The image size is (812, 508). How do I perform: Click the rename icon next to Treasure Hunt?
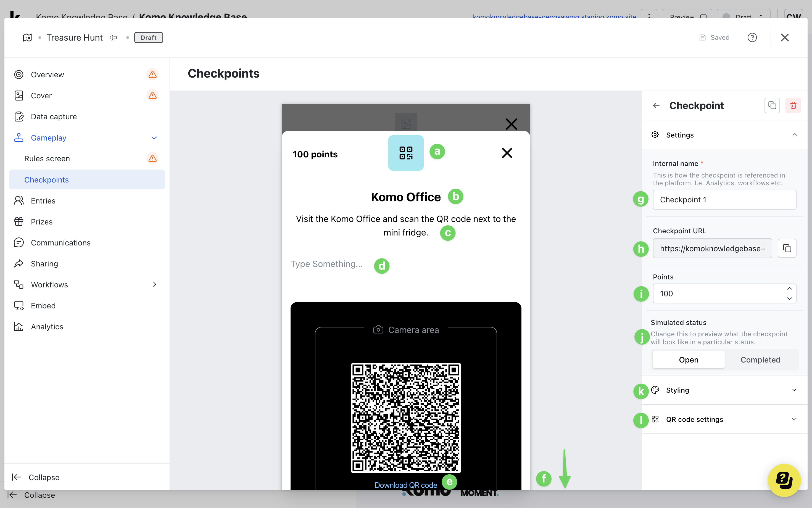pyautogui.click(x=113, y=37)
